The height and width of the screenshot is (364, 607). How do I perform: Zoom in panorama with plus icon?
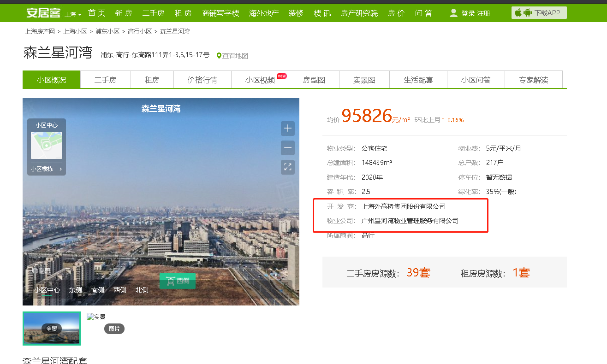[288, 128]
